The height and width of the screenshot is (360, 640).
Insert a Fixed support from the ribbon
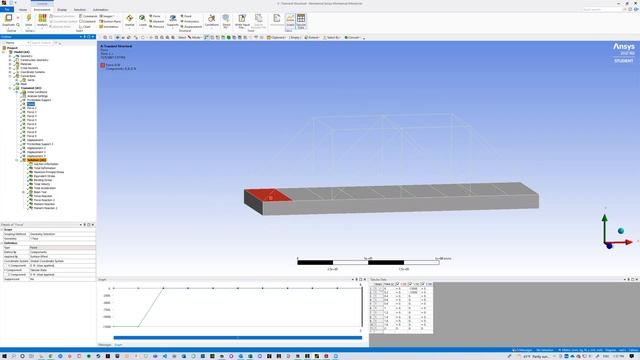tap(186, 16)
